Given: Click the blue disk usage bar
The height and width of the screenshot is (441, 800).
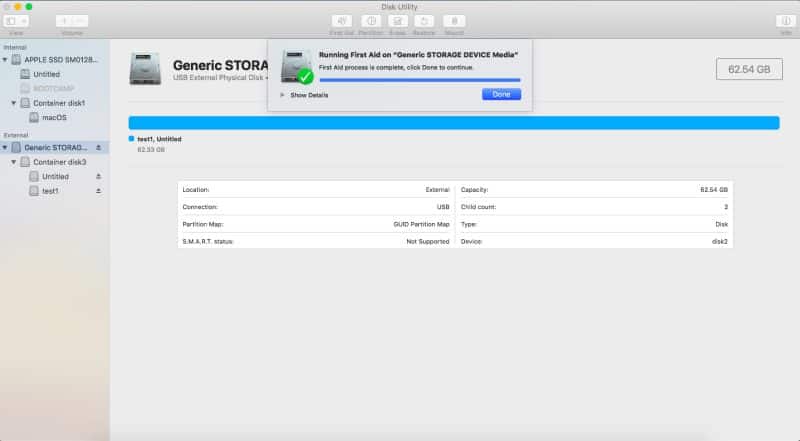Looking at the screenshot, I should 454,122.
